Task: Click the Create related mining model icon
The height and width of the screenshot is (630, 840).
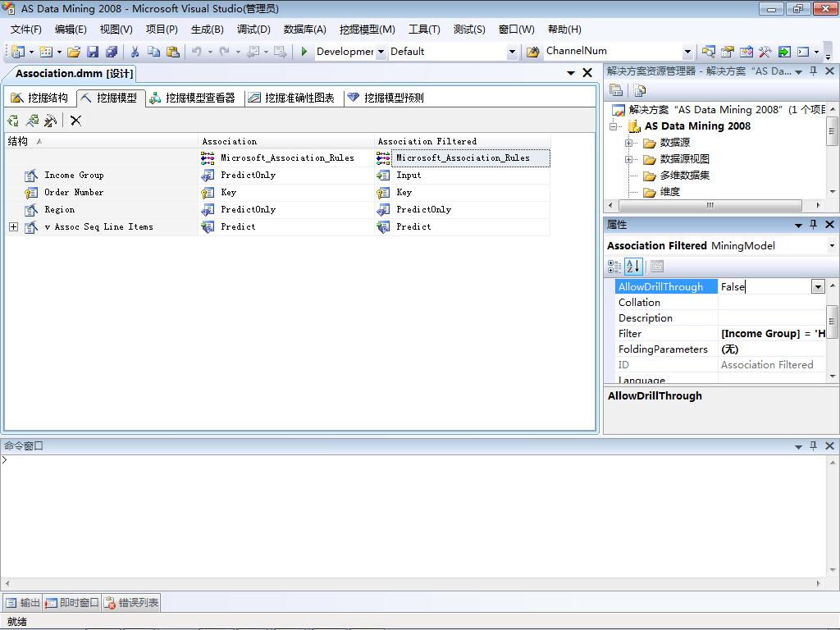Action: 32,121
